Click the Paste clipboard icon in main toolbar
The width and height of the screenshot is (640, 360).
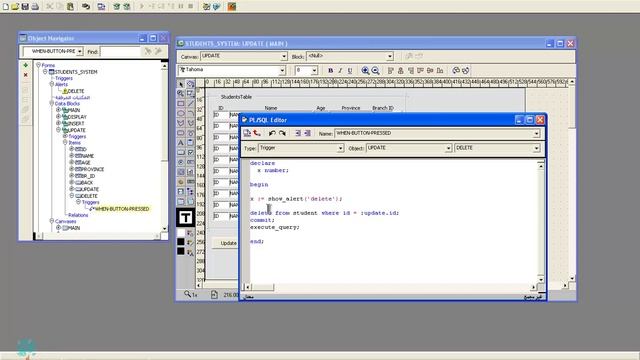pos(70,6)
